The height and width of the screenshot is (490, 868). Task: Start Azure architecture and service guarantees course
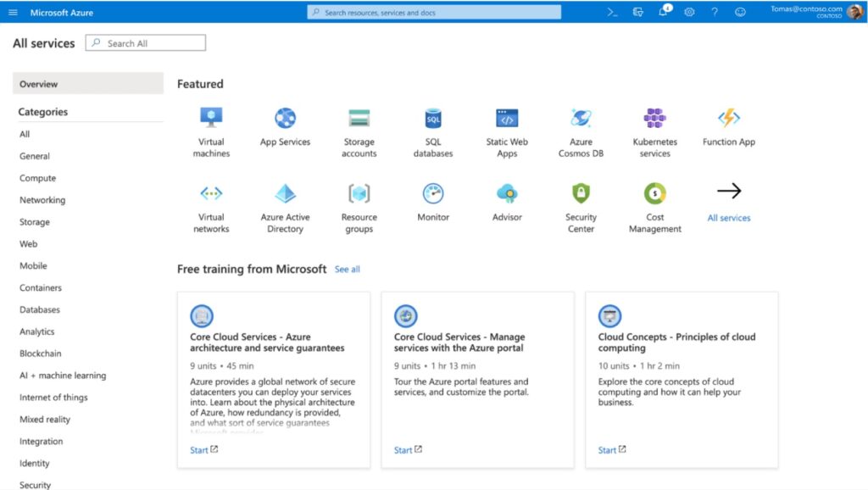coord(203,449)
